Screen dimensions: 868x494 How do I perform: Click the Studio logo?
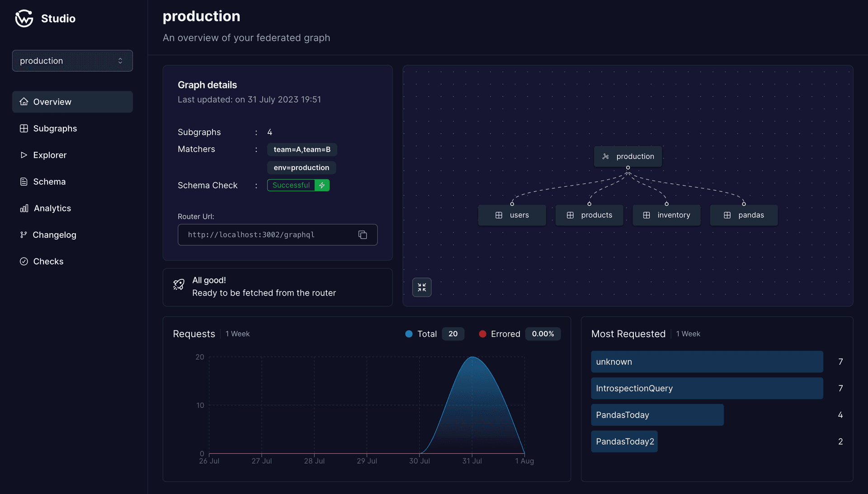[24, 19]
